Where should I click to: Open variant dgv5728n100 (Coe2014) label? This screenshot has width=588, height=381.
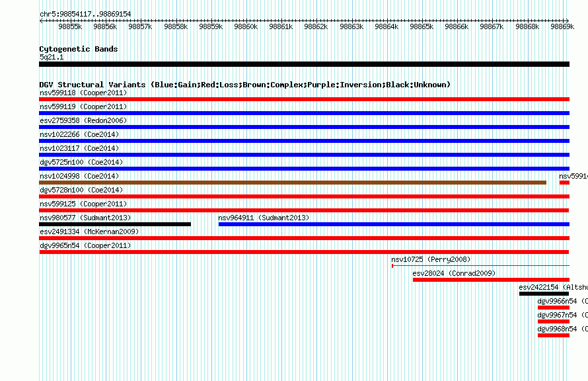click(x=81, y=190)
